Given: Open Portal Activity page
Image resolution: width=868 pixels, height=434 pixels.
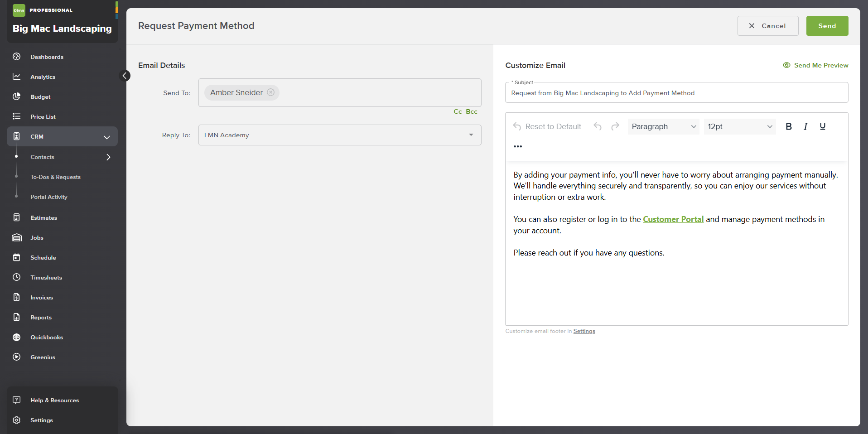Looking at the screenshot, I should click(48, 197).
